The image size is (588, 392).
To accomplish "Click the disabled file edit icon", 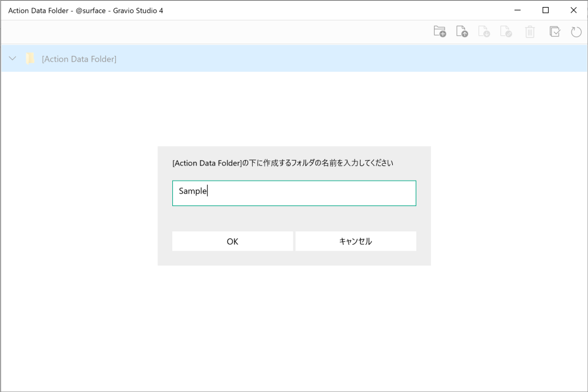I will point(507,31).
